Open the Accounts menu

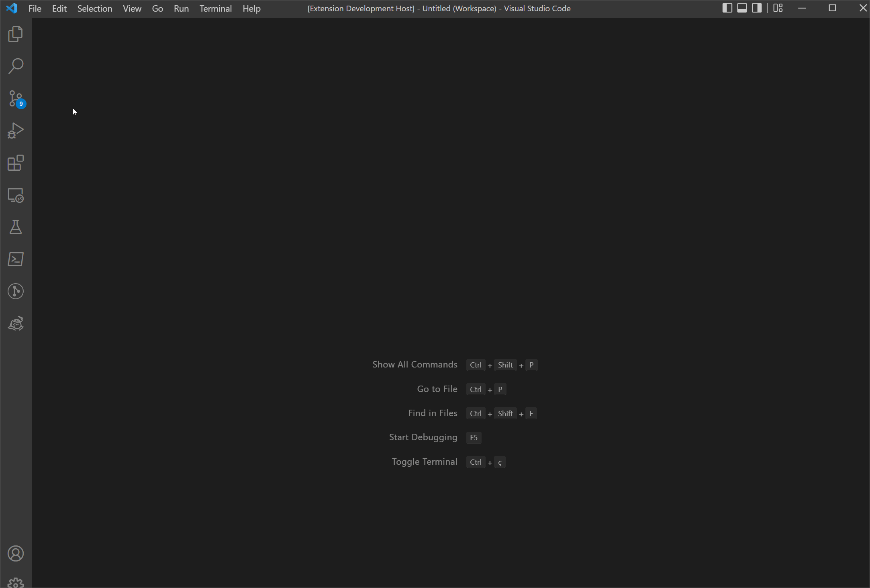[16, 554]
